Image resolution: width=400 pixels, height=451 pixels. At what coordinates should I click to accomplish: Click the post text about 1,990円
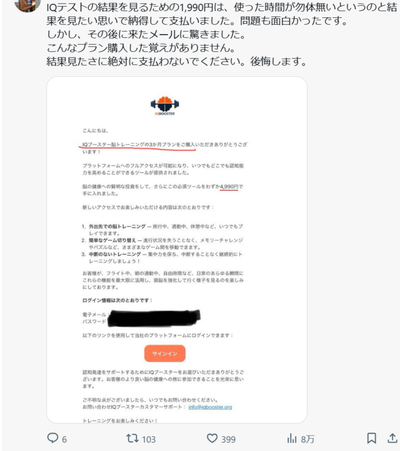[221, 35]
